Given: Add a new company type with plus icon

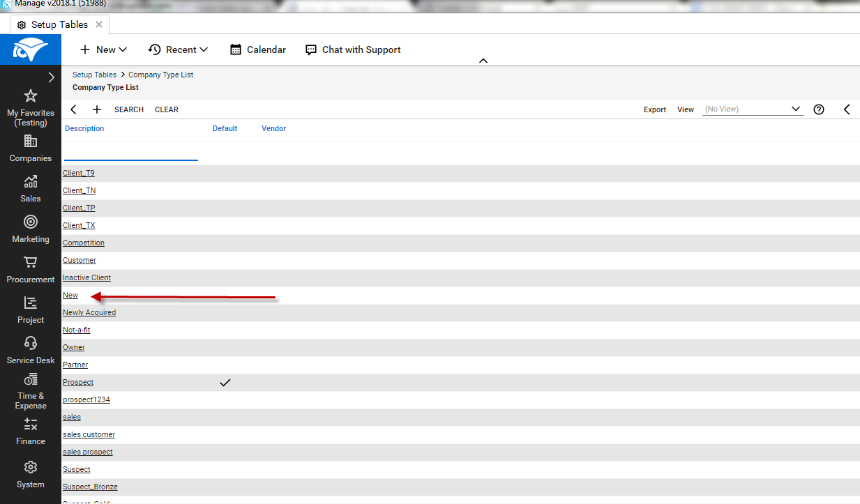Looking at the screenshot, I should coord(97,109).
